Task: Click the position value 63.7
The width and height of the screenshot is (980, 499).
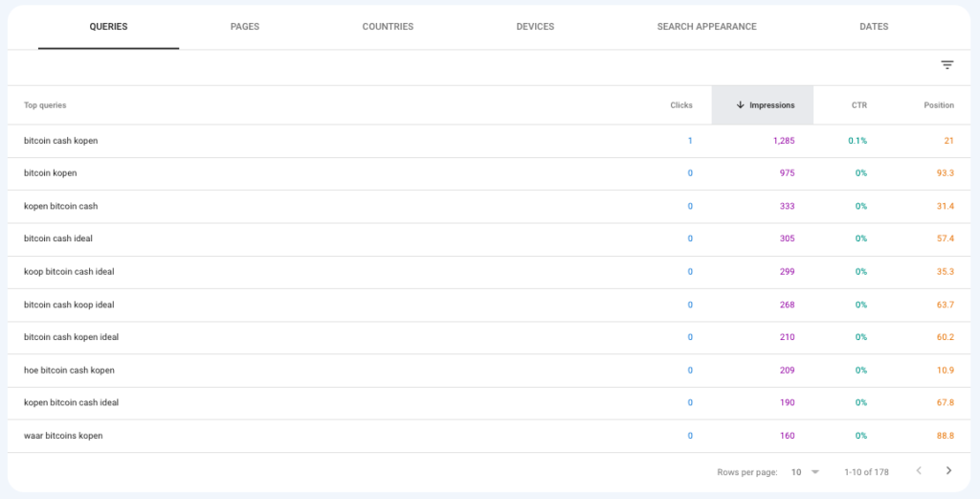Action: coord(945,305)
